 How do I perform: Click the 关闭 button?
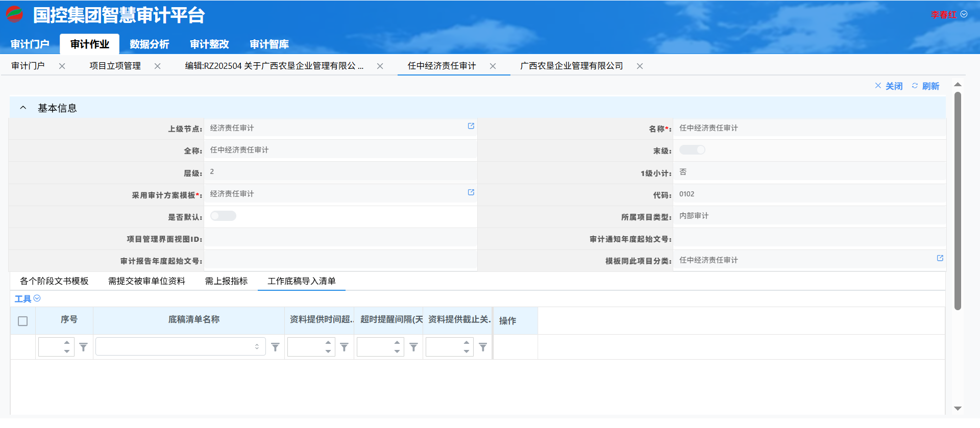click(x=889, y=86)
